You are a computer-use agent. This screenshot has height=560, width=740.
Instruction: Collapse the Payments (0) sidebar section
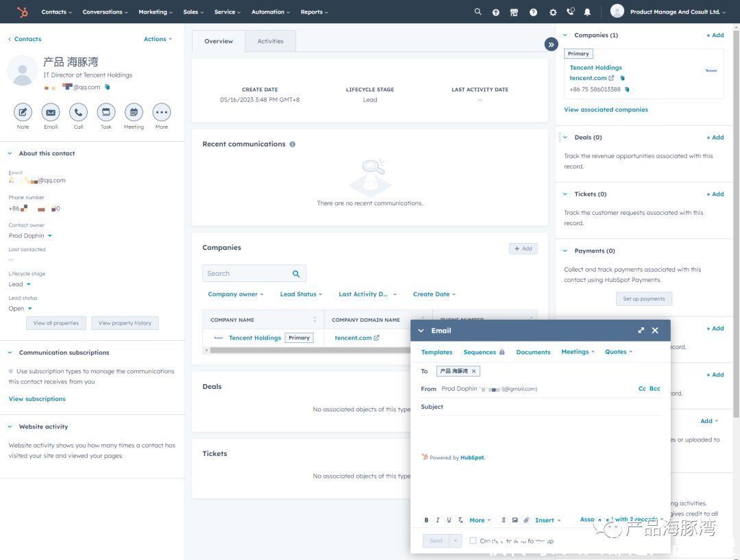565,251
